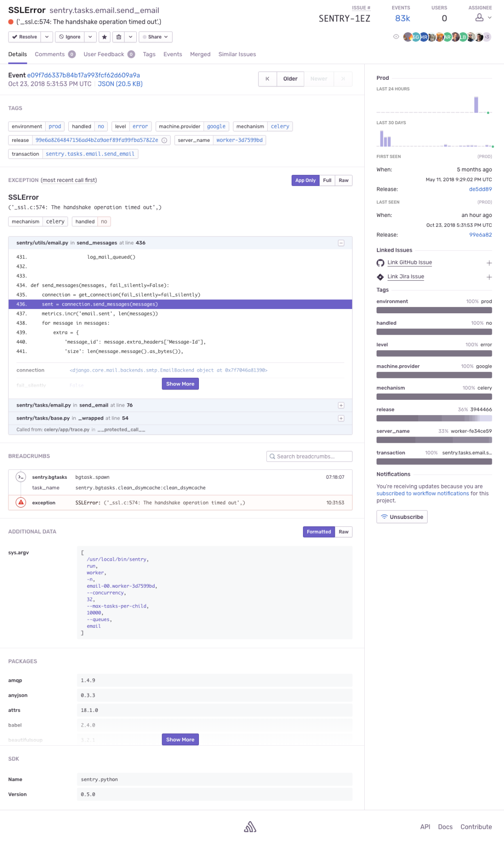Switch exception view to Full

(x=327, y=180)
